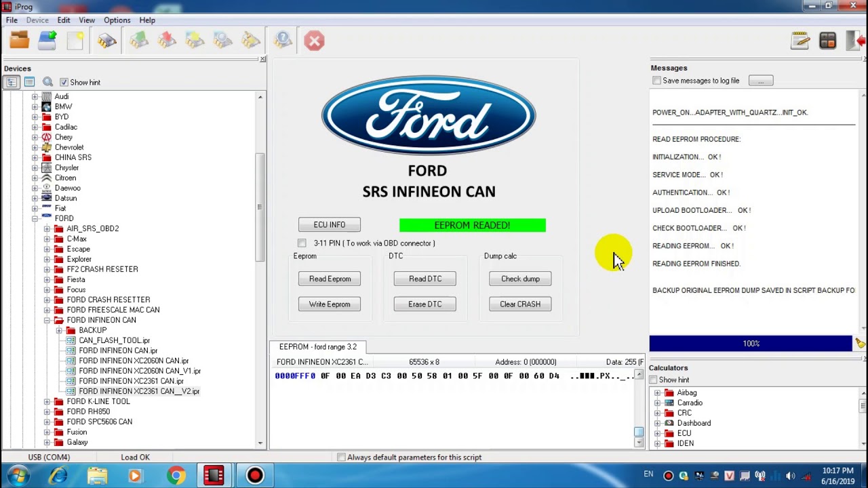Create a new blank file via toolbar icon

(75, 41)
